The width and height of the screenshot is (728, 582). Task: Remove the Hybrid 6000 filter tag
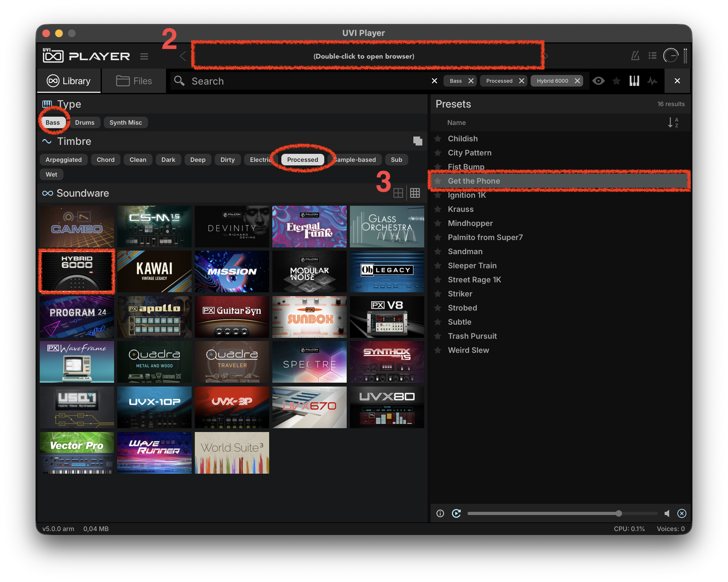(x=577, y=81)
